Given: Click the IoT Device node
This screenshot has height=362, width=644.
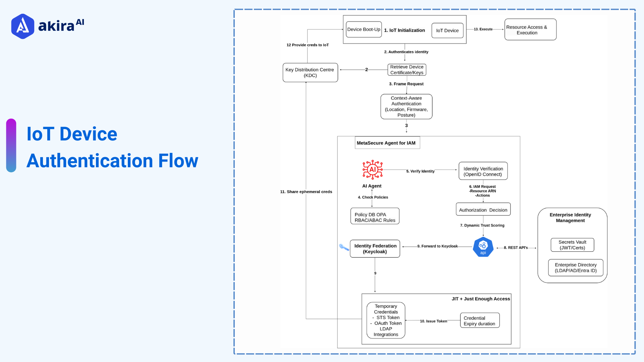Looking at the screenshot, I should coord(448,30).
